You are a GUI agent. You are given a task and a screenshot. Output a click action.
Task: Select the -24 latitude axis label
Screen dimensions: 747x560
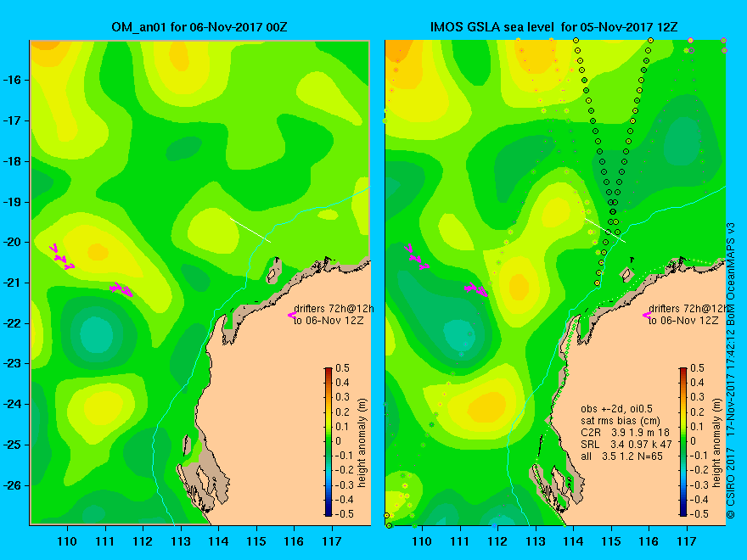[14, 404]
